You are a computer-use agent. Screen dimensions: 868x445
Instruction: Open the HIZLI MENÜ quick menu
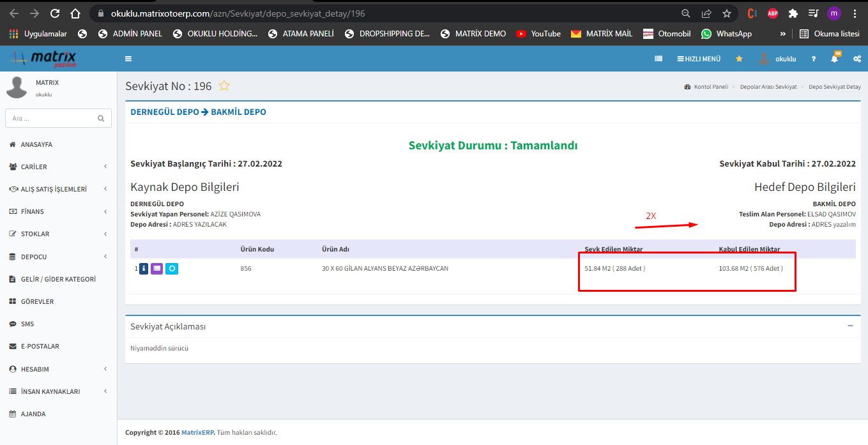coord(699,59)
